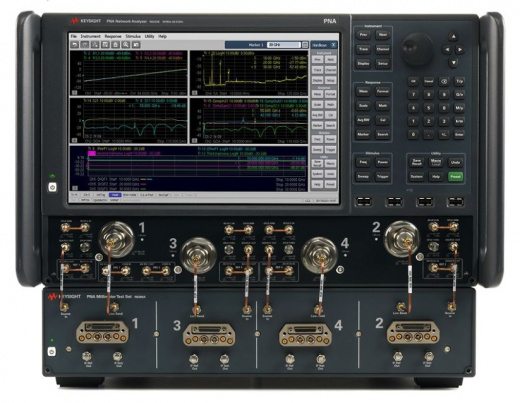520x403 pixels.
Task: Open the Help menu on the screen
Action: 162,36
